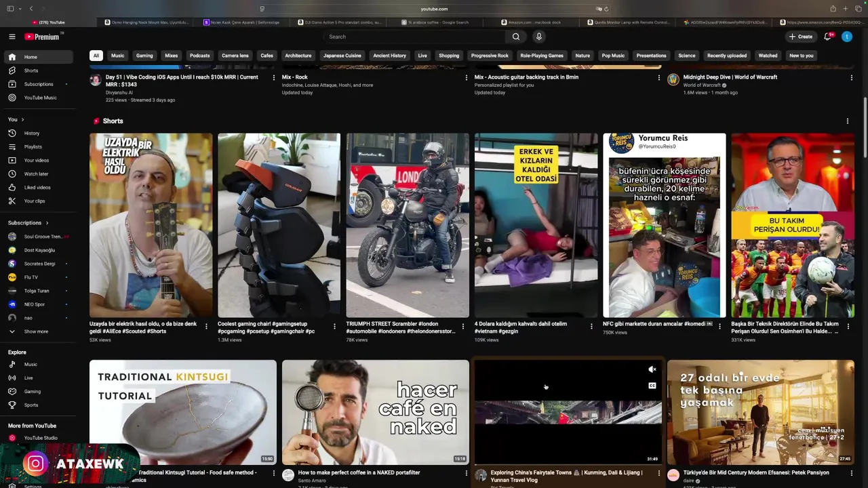Play the Triumph motorcycle short thumbnail
The width and height of the screenshot is (868, 488).
tap(407, 225)
